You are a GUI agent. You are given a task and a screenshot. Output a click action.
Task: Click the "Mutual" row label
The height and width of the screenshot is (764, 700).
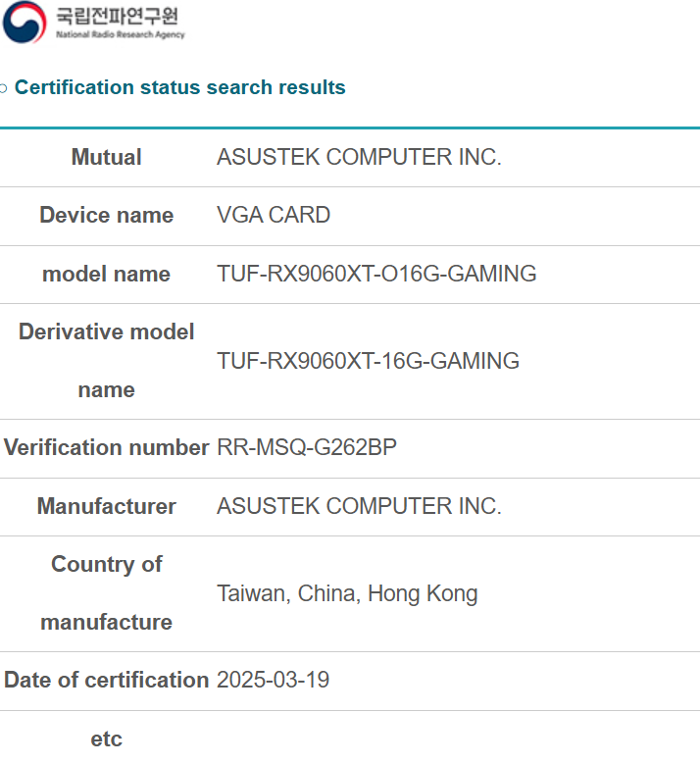[106, 157]
